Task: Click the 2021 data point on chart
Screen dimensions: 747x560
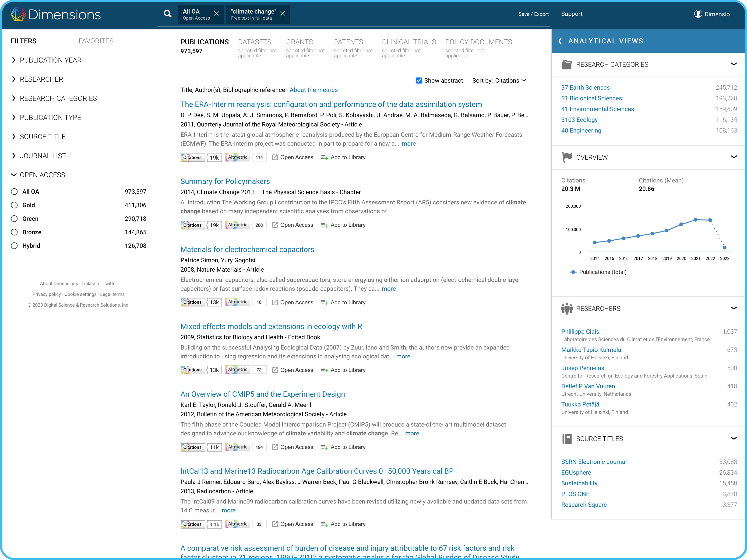Action: click(x=696, y=220)
